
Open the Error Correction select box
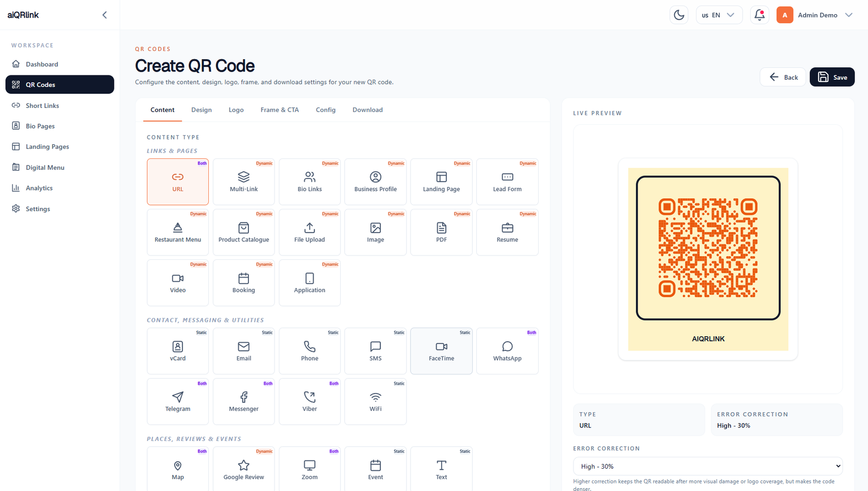pos(708,466)
